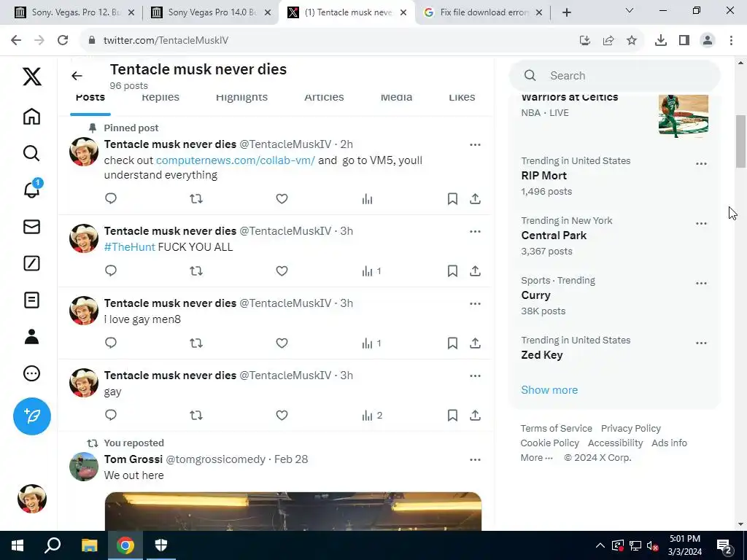
Task: Like the 'gay' post
Action: (282, 415)
